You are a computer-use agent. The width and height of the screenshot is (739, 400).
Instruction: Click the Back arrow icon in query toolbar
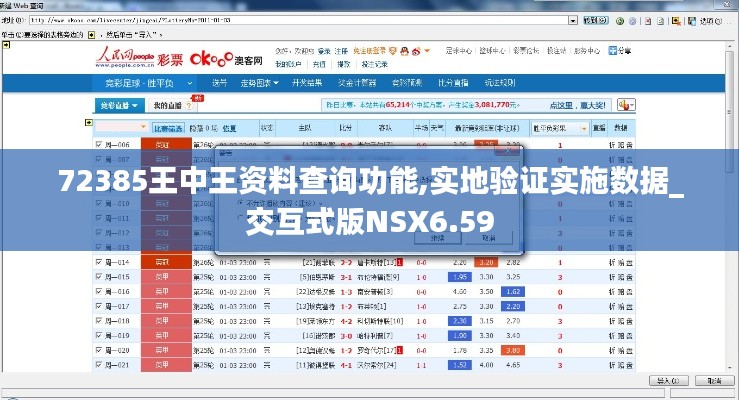coord(620,21)
